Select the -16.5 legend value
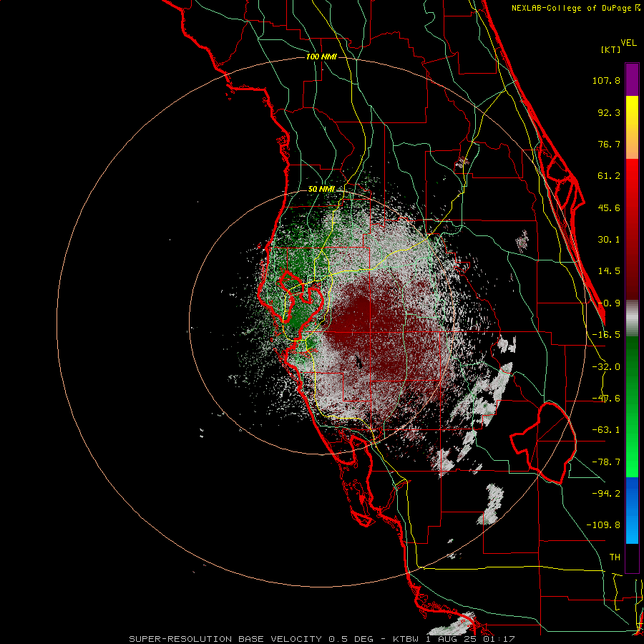 point(606,335)
